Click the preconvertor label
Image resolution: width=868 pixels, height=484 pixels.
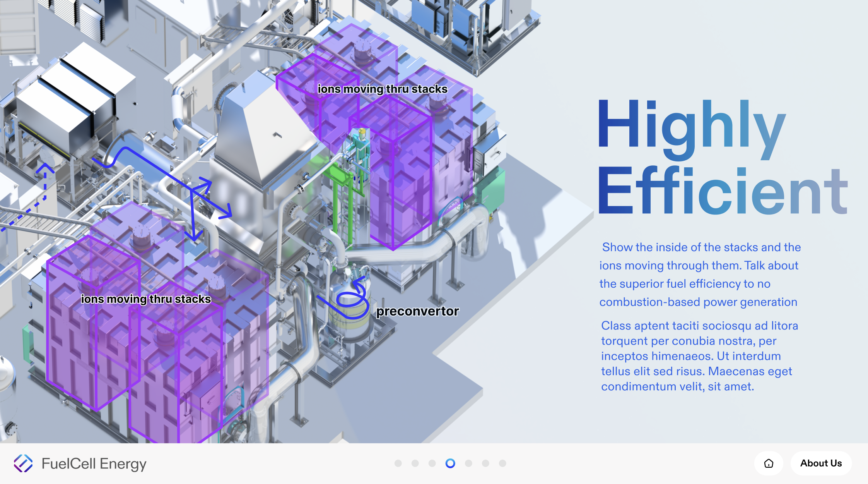(x=417, y=311)
